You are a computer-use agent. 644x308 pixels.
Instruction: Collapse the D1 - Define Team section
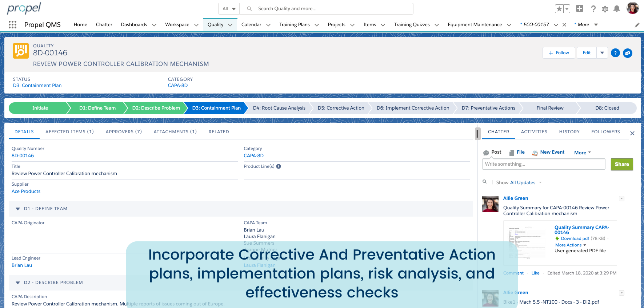18,209
